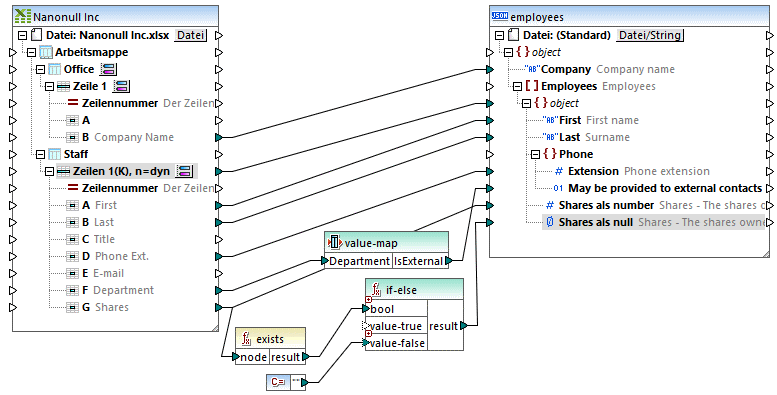Collapse the Phone object node

[x=535, y=154]
